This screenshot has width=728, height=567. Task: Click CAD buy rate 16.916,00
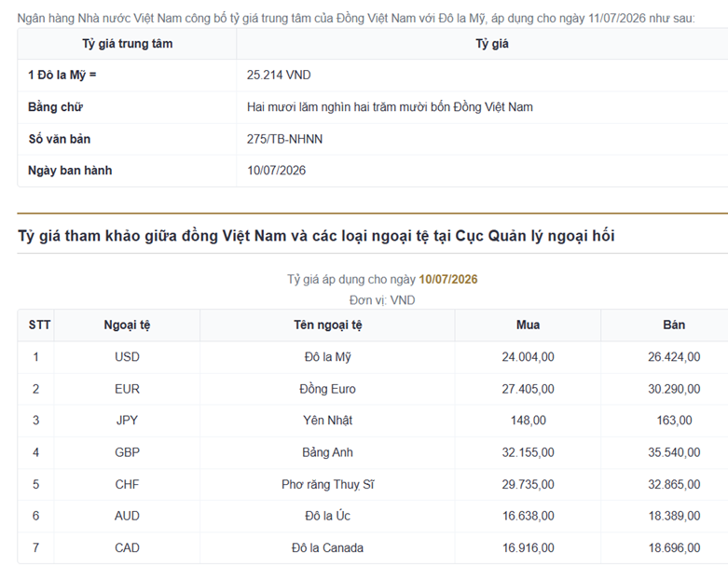[528, 548]
